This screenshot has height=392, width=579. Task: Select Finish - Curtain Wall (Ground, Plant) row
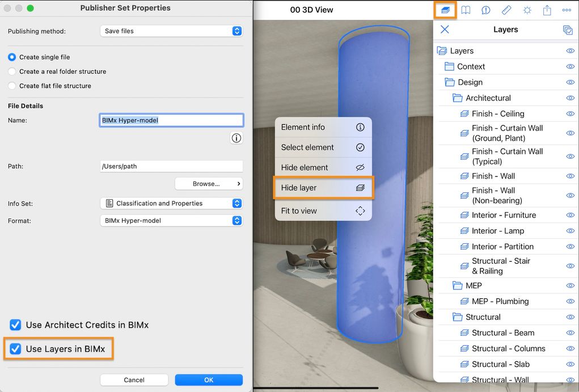506,133
